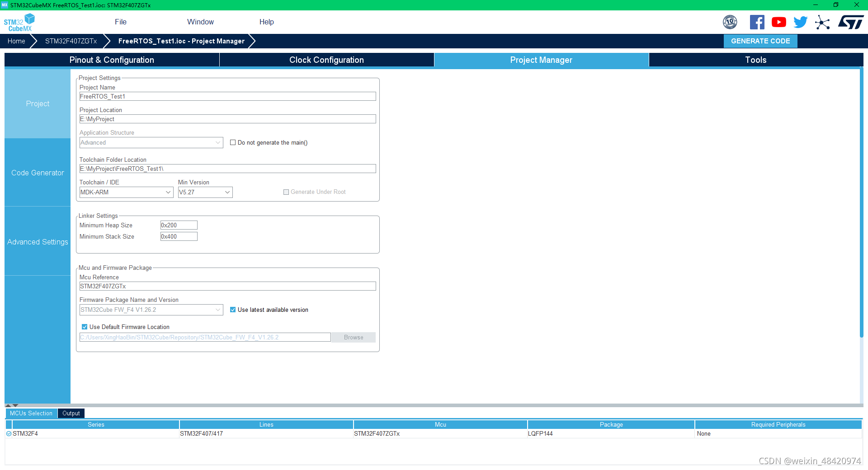The image size is (868, 470).
Task: Click the Project Location input field
Action: point(227,119)
